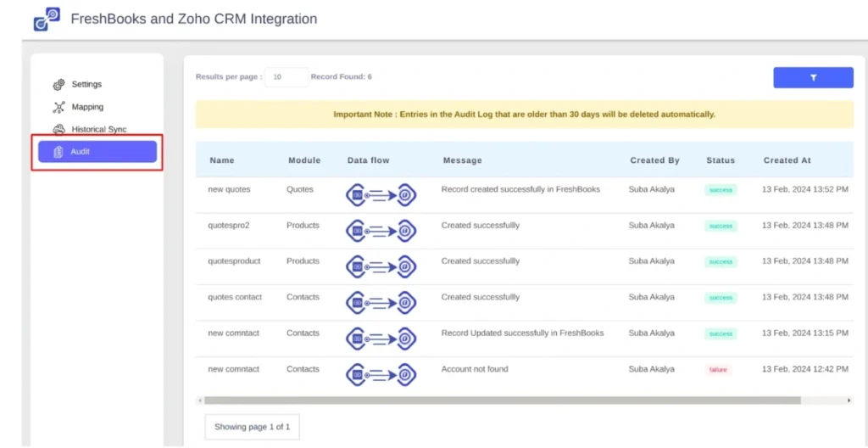Viewport: 868px width, 448px height.
Task: Click the Name column header
Action: [x=222, y=160]
